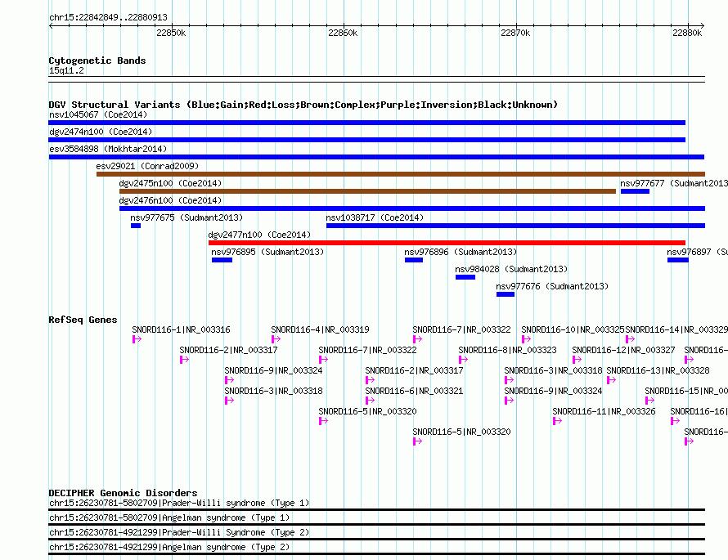
Task: Click the 22860k ruler tick label
Action: tap(343, 33)
